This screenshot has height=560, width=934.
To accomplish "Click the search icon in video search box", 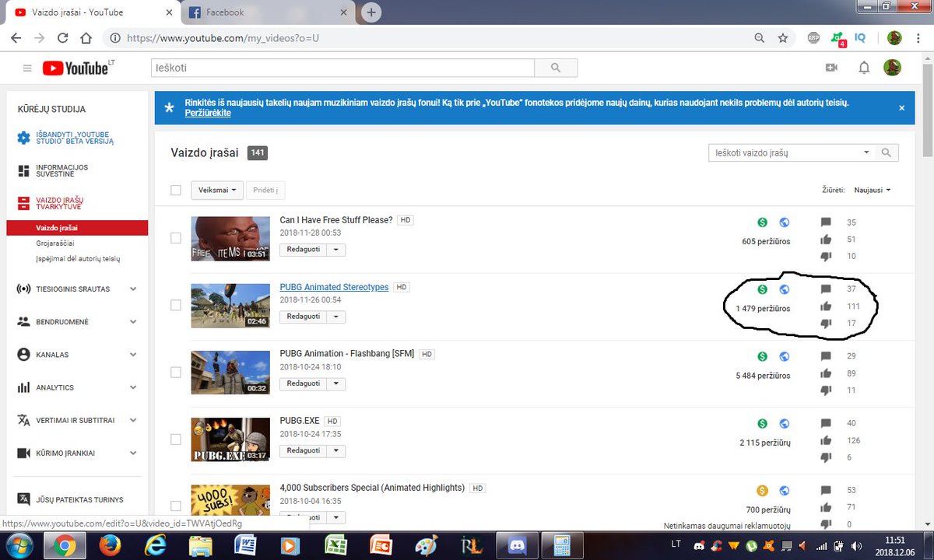I will coord(887,152).
